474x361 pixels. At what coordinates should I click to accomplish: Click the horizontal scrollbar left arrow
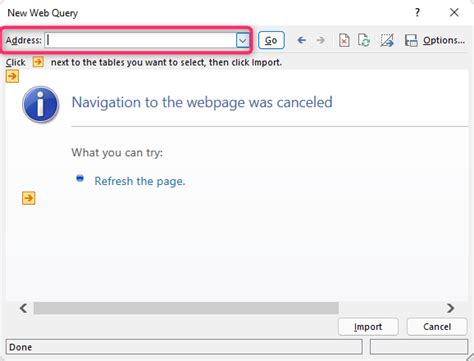[23, 308]
